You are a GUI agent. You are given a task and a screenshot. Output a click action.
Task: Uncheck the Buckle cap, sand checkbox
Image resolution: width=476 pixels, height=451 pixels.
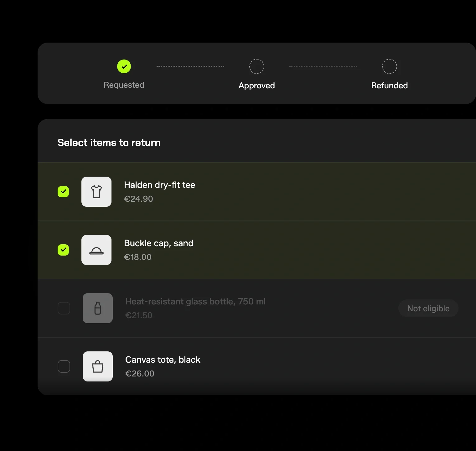click(x=63, y=250)
